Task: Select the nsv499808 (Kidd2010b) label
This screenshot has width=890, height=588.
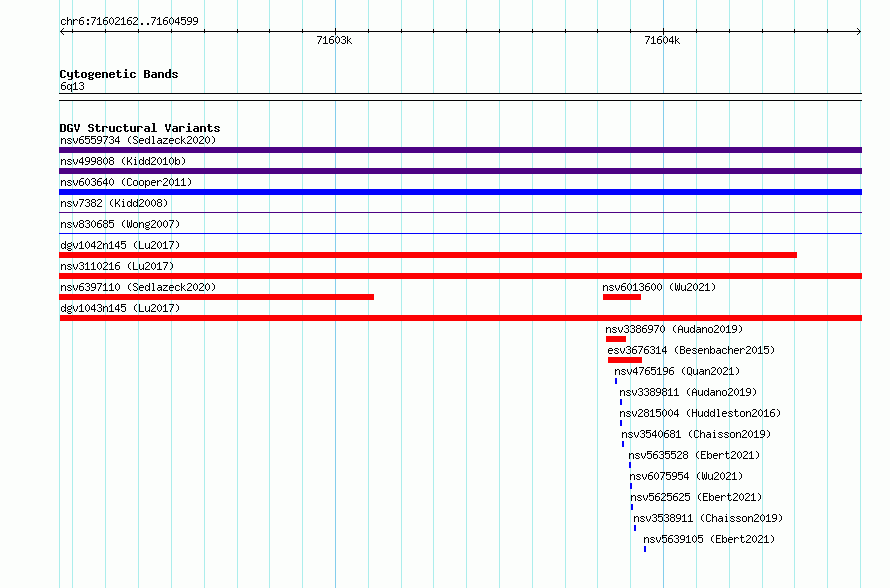Action: tap(123, 161)
